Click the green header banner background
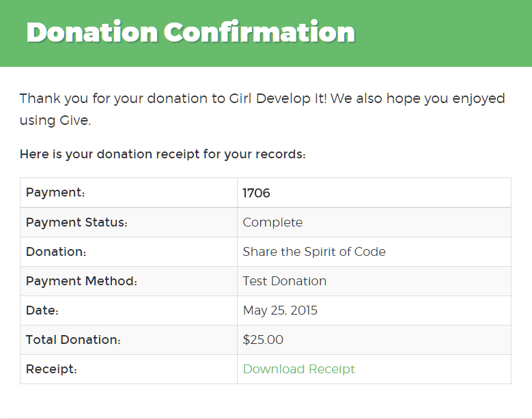The width and height of the screenshot is (532, 419). (441, 33)
